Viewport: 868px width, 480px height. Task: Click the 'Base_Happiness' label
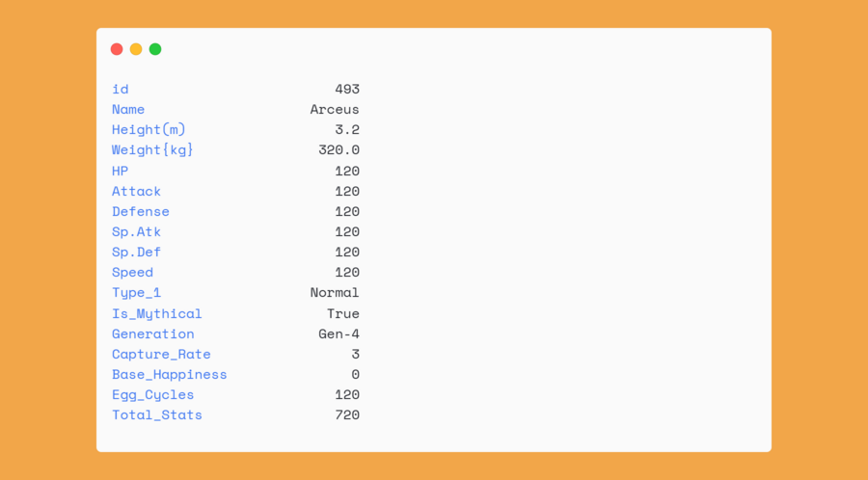169,374
